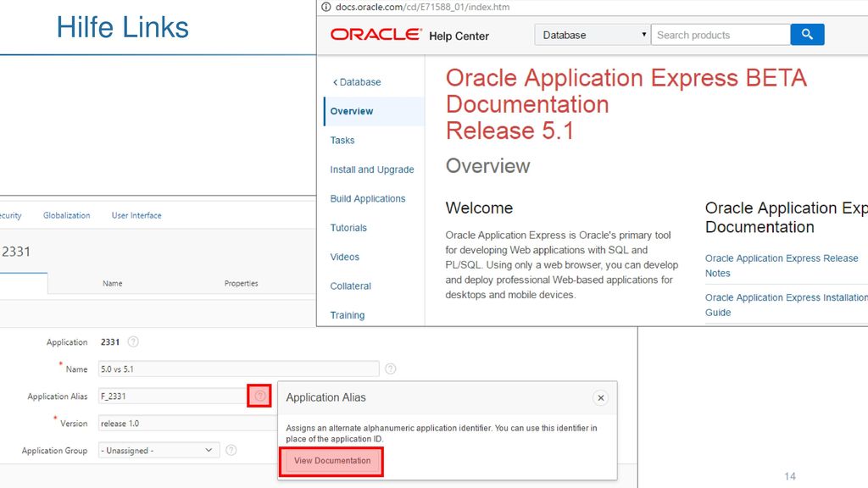The image size is (868, 488).
Task: Click the application ID value 2331
Action: 110,342
